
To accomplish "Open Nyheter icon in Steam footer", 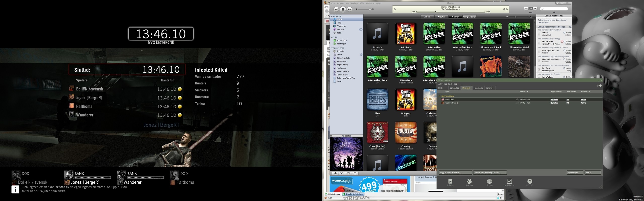I will [450, 182].
